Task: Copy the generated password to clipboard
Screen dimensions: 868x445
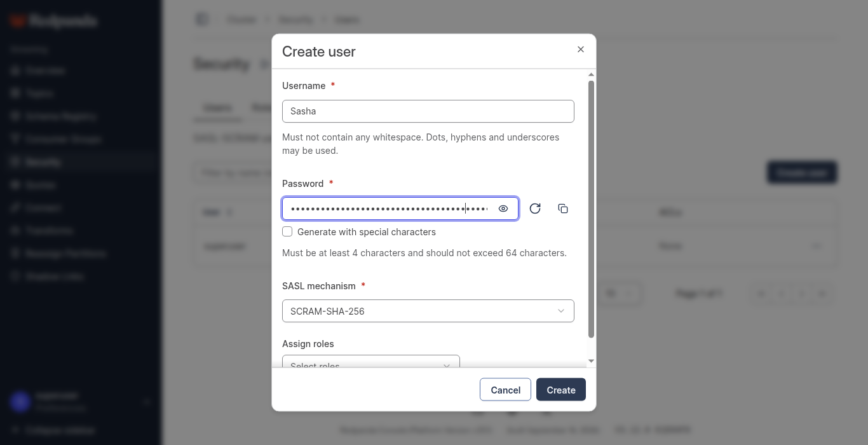Action: tap(563, 209)
